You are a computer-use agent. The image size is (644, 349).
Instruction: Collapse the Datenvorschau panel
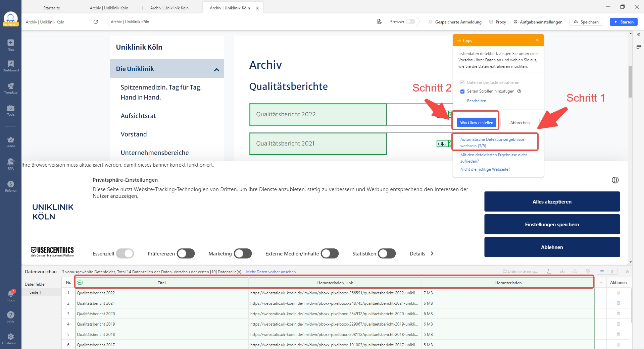click(627, 272)
